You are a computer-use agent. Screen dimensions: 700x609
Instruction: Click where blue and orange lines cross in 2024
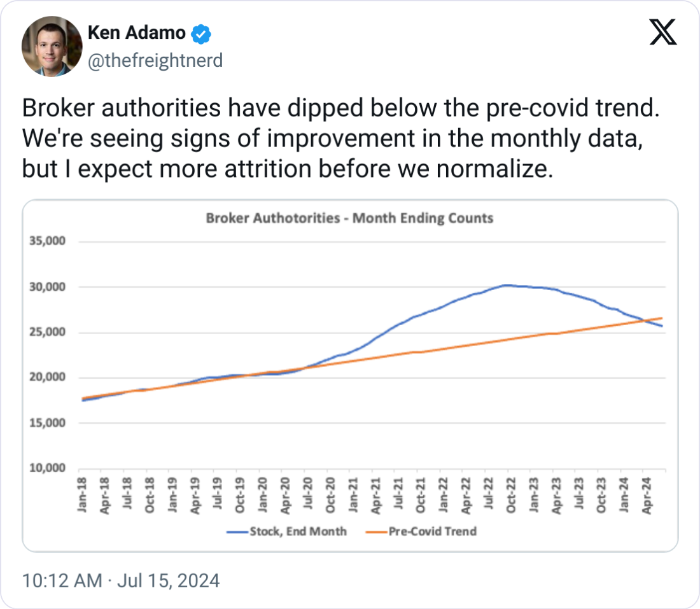coord(644,321)
